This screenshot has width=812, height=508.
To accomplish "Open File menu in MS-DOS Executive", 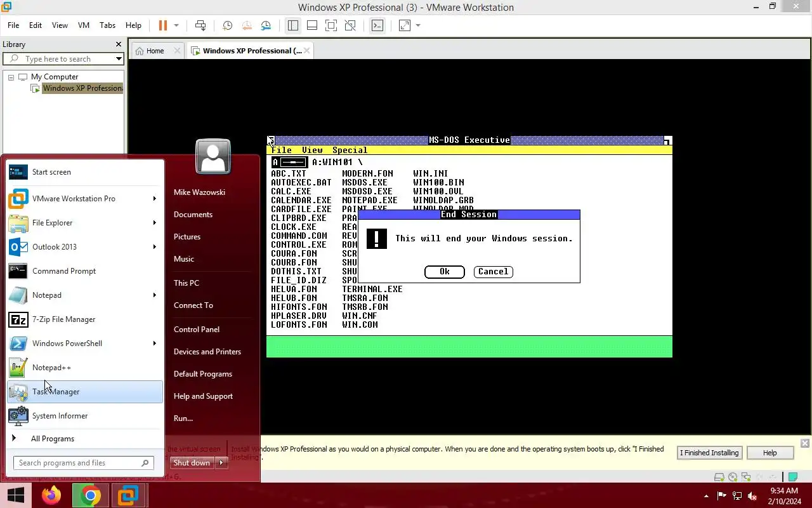I will [x=282, y=150].
